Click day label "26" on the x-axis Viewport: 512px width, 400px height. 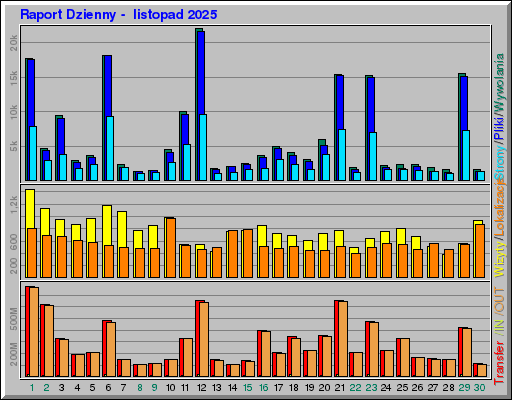click(417, 388)
